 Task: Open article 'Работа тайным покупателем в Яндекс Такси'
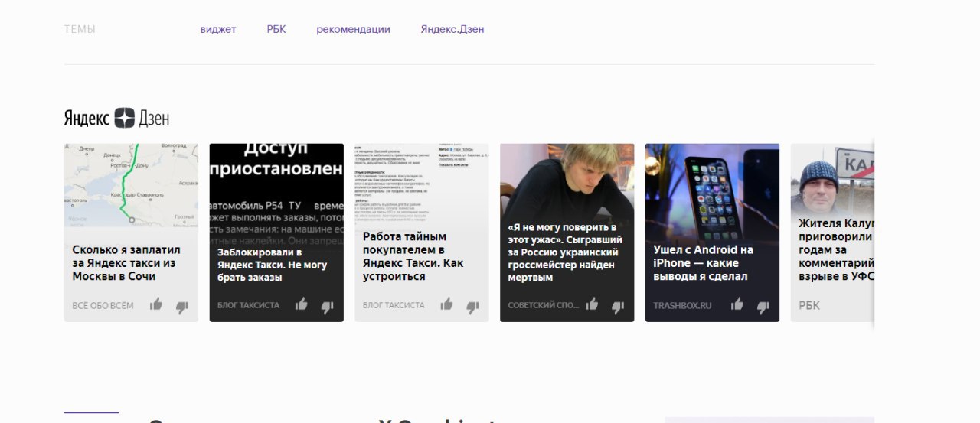[x=413, y=256]
